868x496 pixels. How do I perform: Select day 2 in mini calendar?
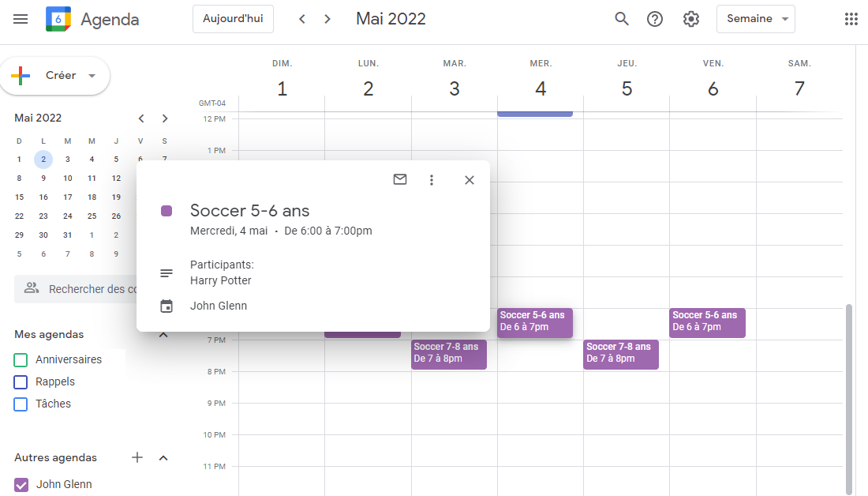43,159
